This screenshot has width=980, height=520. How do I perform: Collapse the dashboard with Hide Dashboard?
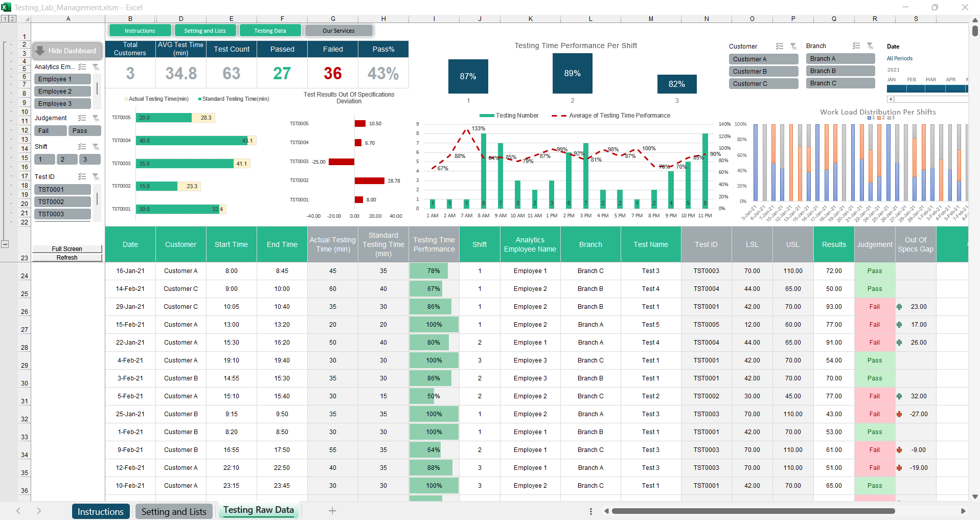(x=67, y=51)
